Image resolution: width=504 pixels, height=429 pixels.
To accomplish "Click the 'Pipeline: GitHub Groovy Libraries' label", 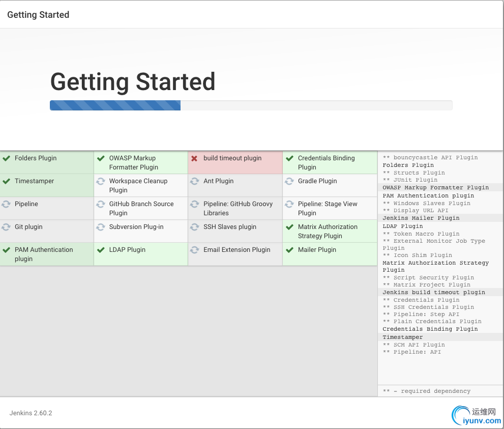I will point(238,208).
